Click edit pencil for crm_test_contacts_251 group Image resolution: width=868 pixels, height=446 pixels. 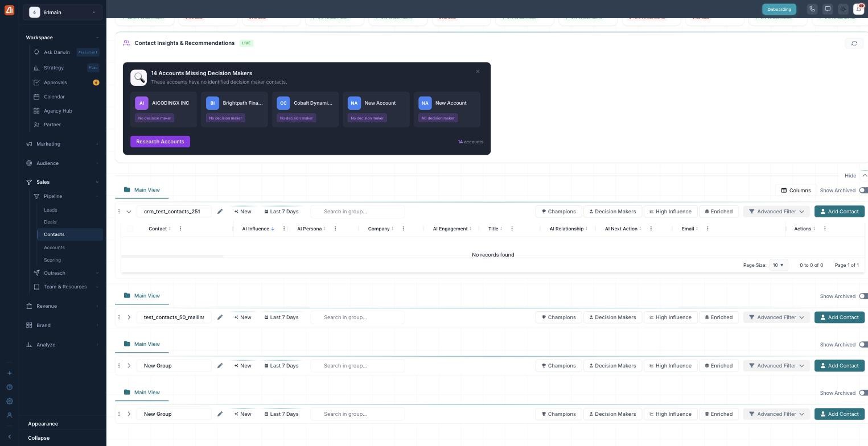(220, 212)
